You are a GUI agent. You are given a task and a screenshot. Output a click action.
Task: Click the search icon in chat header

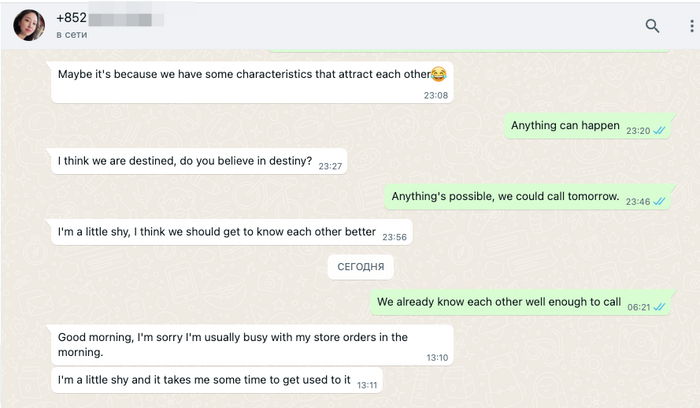[652, 26]
